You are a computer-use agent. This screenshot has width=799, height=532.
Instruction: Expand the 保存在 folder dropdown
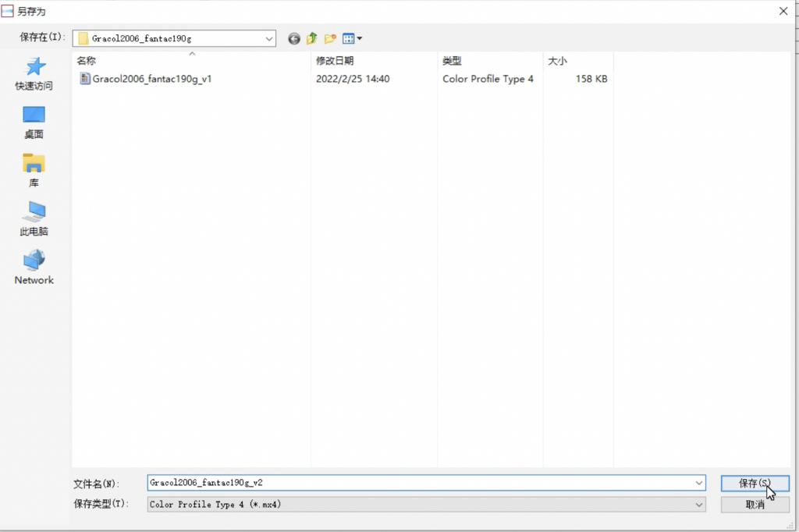coord(269,39)
